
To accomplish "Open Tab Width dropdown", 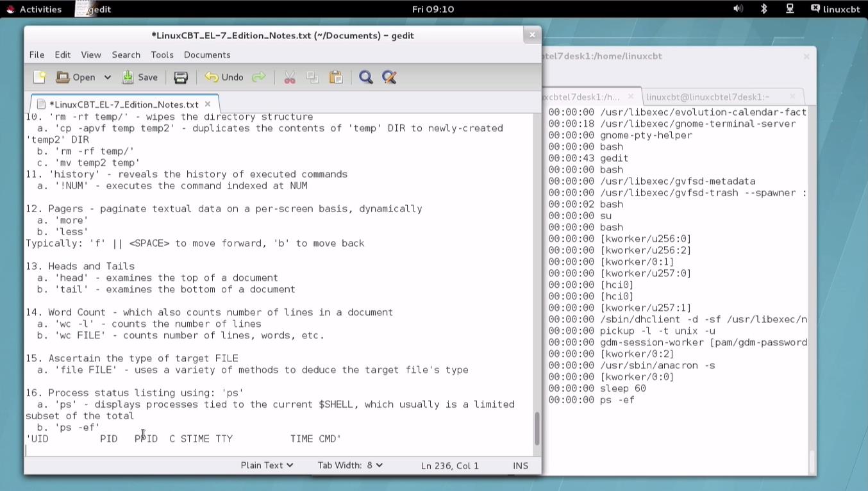I will pos(350,465).
